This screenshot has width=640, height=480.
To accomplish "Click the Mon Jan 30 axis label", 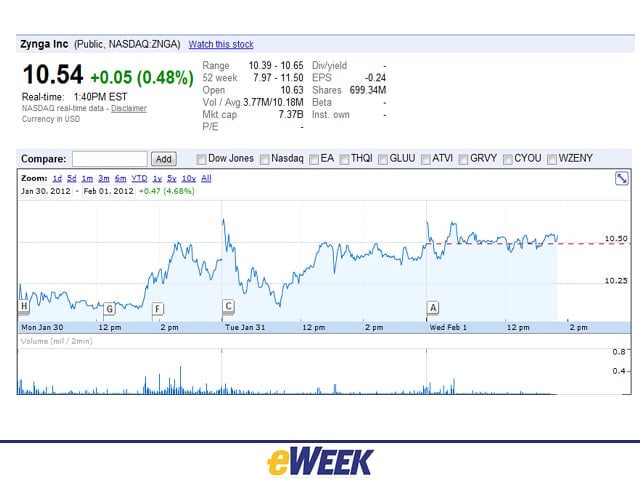I will 42,327.
